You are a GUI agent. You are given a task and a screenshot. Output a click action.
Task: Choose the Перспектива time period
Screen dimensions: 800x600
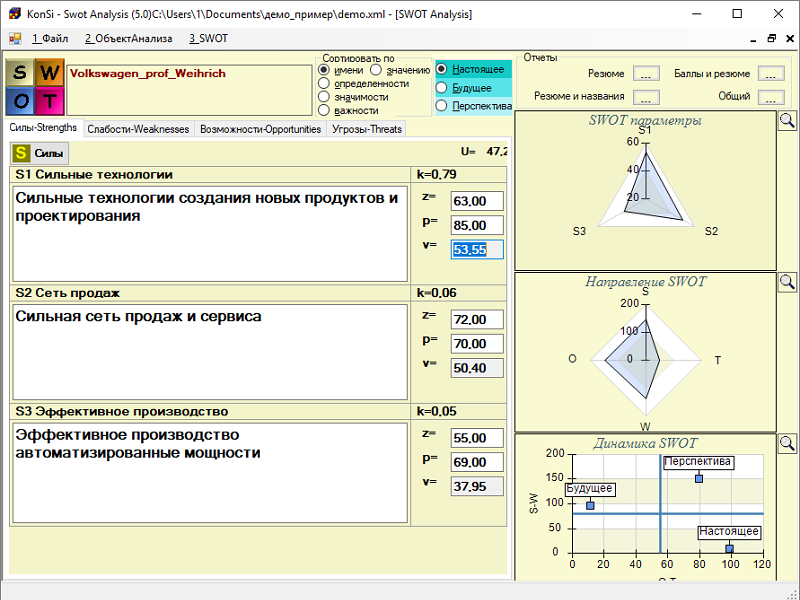(441, 106)
